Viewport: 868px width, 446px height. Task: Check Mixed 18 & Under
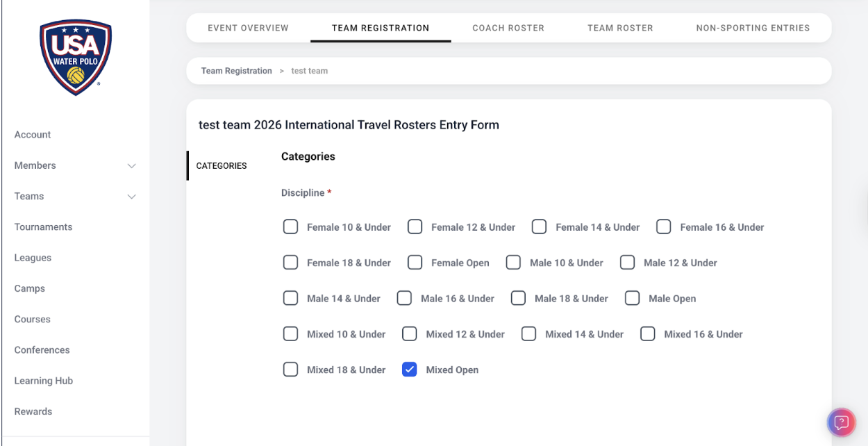(x=290, y=370)
